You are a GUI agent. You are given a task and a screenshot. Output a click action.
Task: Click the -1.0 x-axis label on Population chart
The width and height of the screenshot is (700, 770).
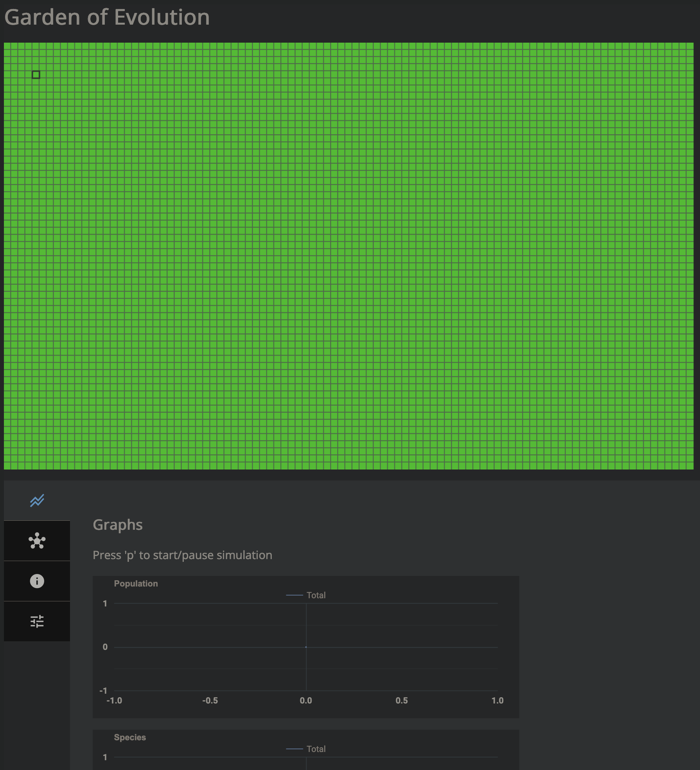click(114, 700)
